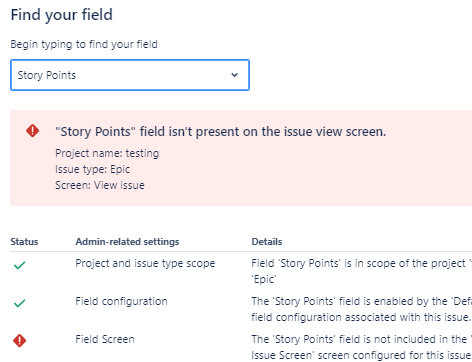Open the Story Points field dropdown
The height and width of the screenshot is (362, 472).
[130, 75]
